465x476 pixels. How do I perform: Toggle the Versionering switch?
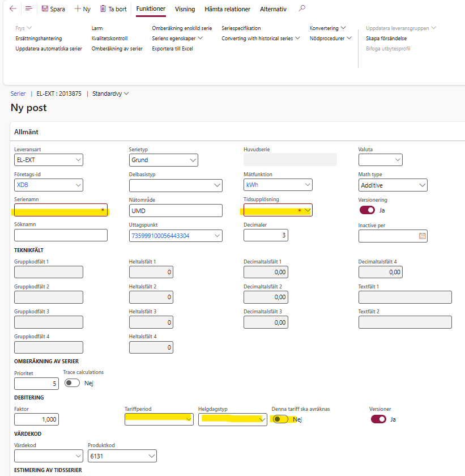point(367,210)
